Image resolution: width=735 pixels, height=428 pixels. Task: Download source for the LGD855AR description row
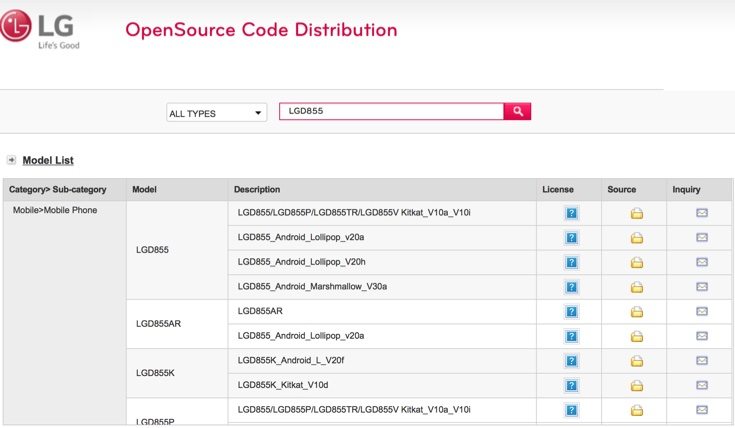pyautogui.click(x=637, y=312)
